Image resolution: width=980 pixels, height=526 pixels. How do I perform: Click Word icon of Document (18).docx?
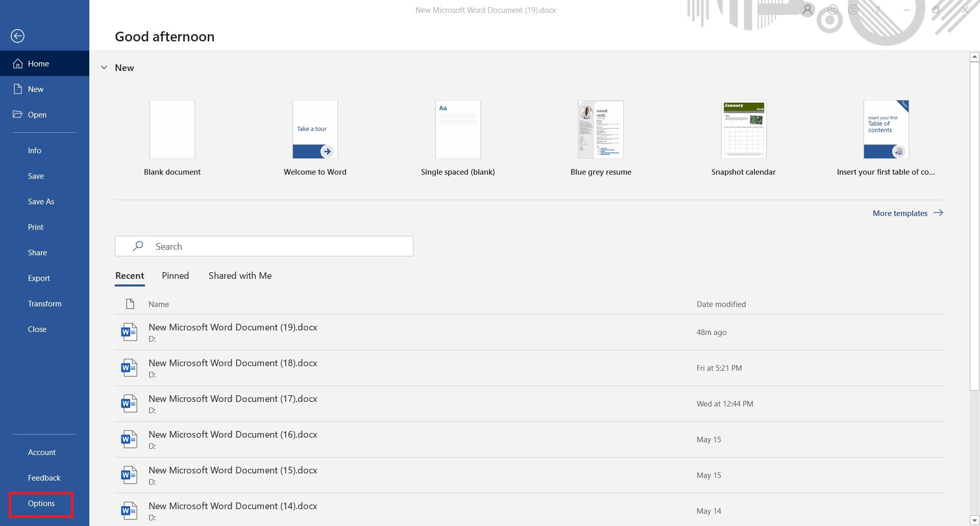(x=129, y=368)
